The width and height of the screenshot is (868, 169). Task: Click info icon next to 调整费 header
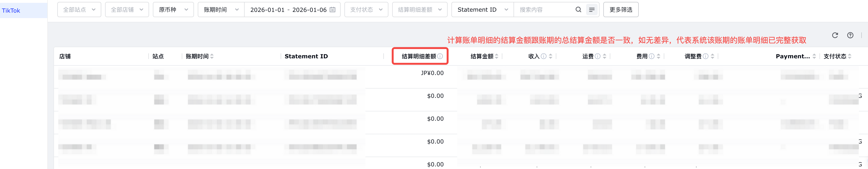tap(706, 56)
